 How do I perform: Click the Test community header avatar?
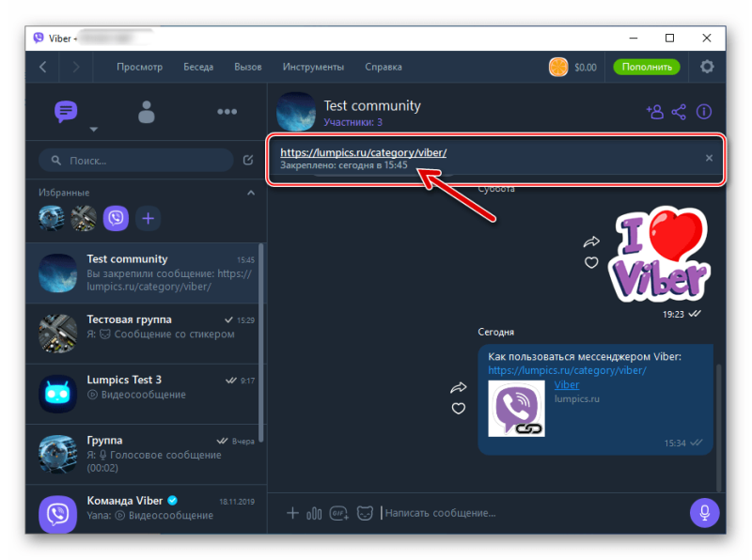[x=296, y=112]
